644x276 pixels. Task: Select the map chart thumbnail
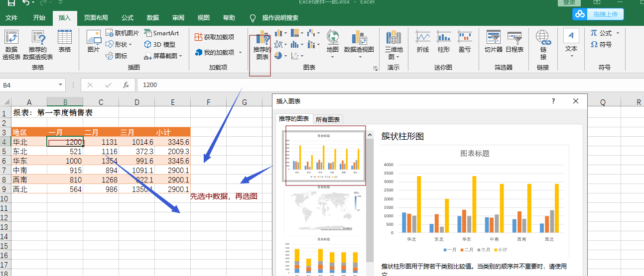click(325, 209)
